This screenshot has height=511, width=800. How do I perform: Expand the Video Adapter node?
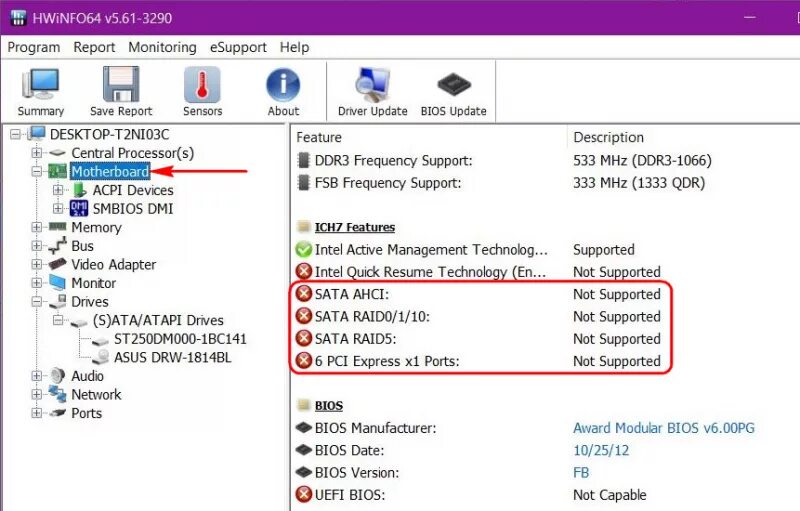(37, 265)
